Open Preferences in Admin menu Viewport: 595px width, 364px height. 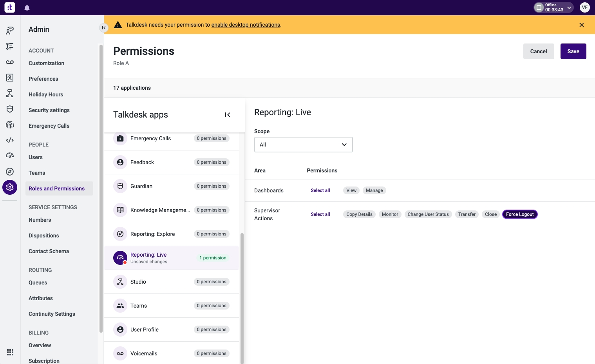point(43,79)
